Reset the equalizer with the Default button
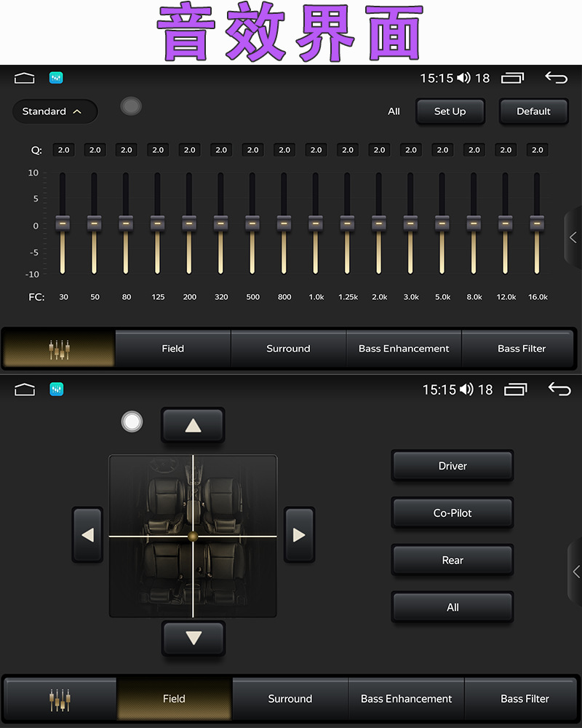582x728 pixels. (x=533, y=111)
